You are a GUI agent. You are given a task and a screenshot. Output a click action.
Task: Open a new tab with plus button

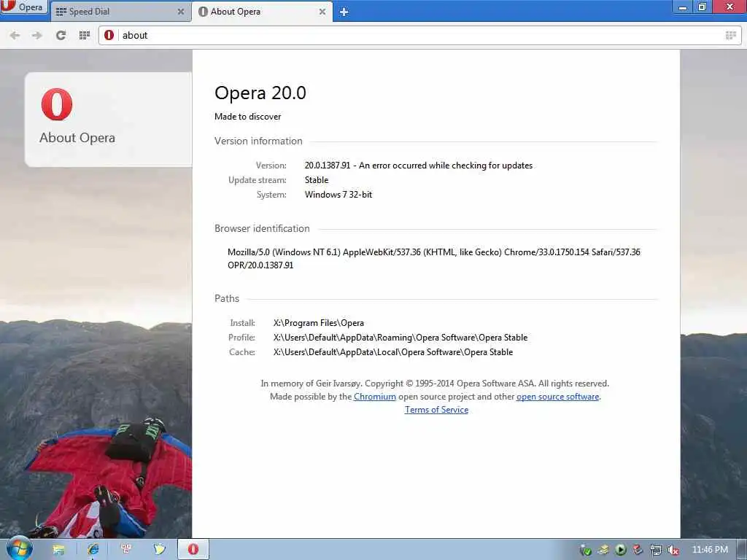click(x=344, y=12)
